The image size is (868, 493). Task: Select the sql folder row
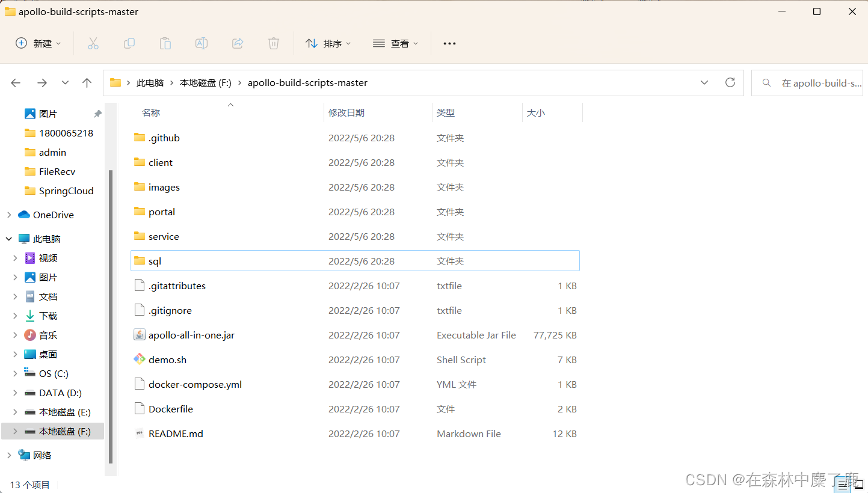(355, 261)
